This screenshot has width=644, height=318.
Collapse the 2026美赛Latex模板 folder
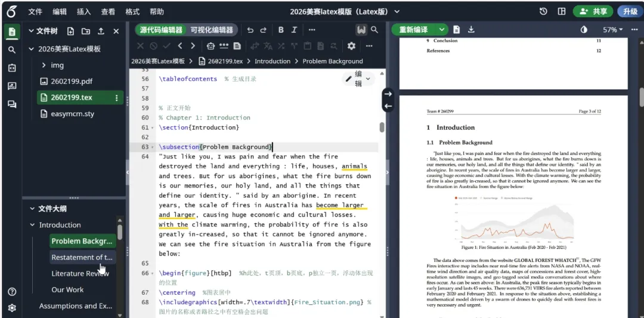31,49
